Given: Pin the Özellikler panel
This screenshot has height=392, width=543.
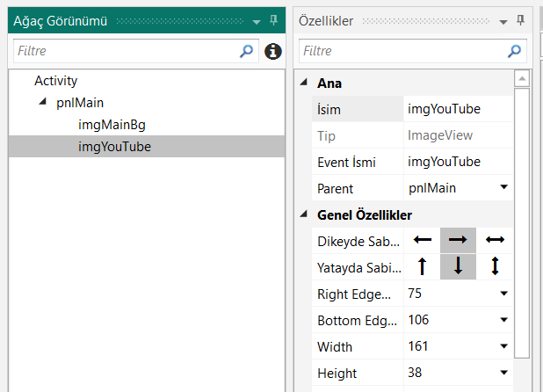Looking at the screenshot, I should (521, 20).
